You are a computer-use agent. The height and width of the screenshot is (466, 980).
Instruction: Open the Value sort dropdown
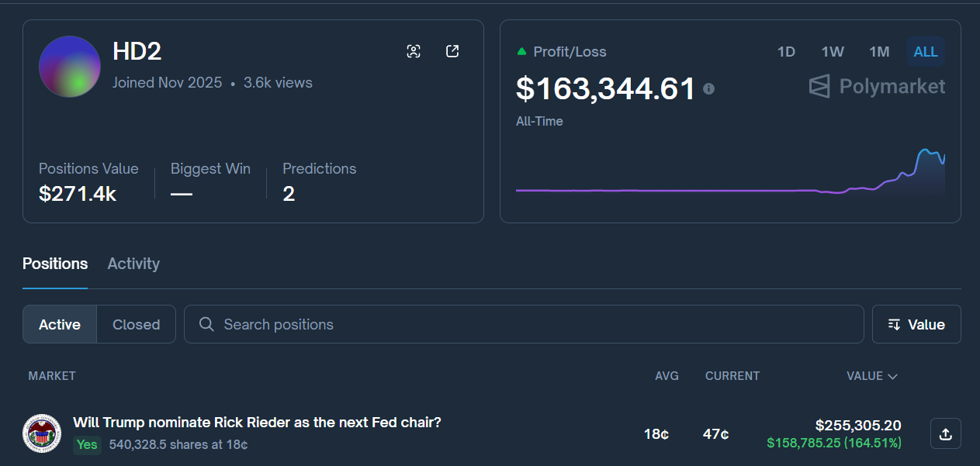(916, 324)
